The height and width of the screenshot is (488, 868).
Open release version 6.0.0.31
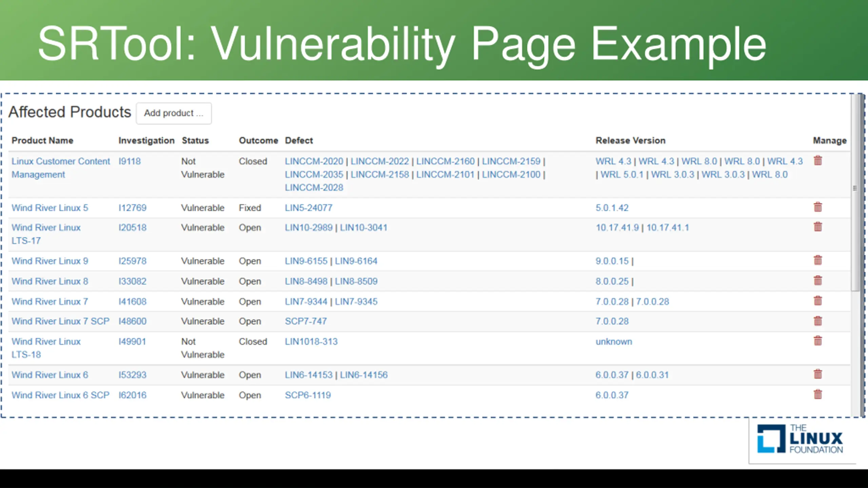[652, 375]
